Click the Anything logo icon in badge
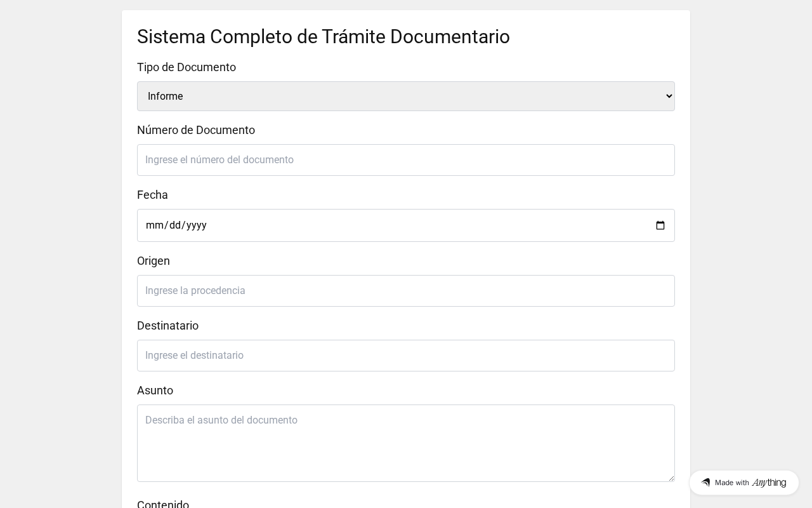This screenshot has height=508, width=812. point(705,483)
